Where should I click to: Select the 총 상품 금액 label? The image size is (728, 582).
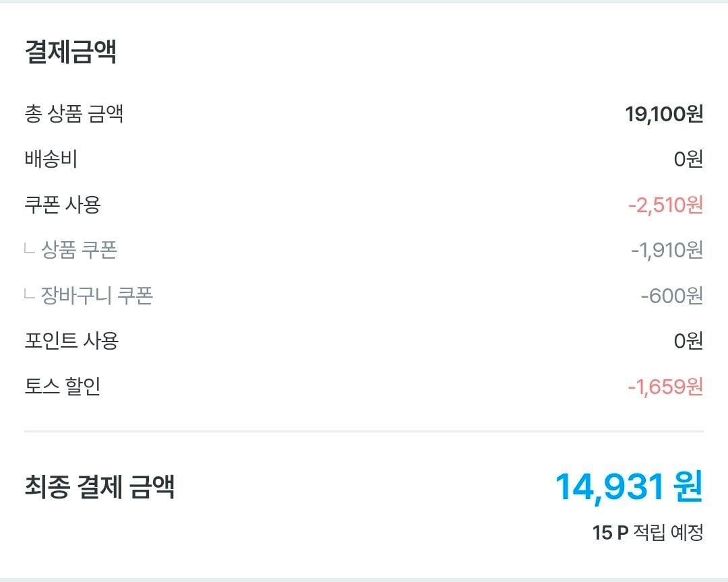click(x=74, y=114)
